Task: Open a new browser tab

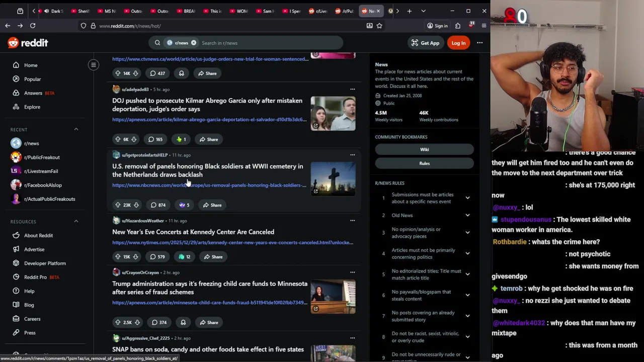Action: [410, 11]
